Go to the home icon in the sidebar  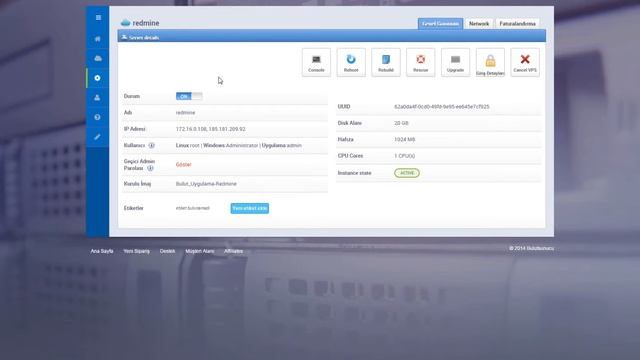pyautogui.click(x=98, y=39)
